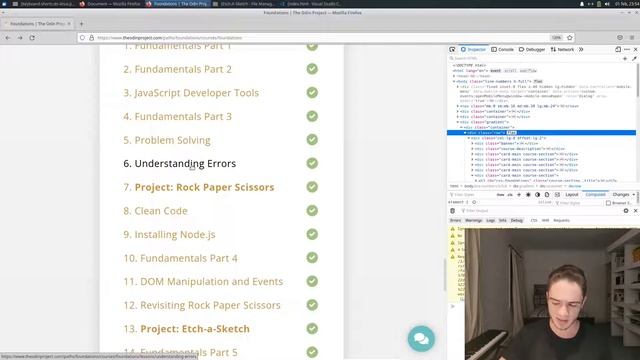Enable the Browser styles checkbox
Image resolution: width=640 pixels, height=360 pixels.
(x=608, y=203)
